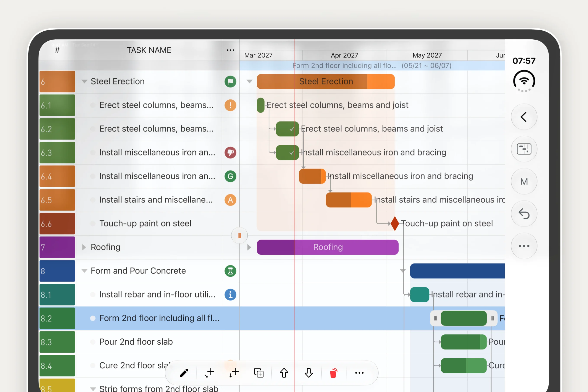Click the back chevron button on sidebar
Image resolution: width=588 pixels, height=392 pixels.
[524, 117]
